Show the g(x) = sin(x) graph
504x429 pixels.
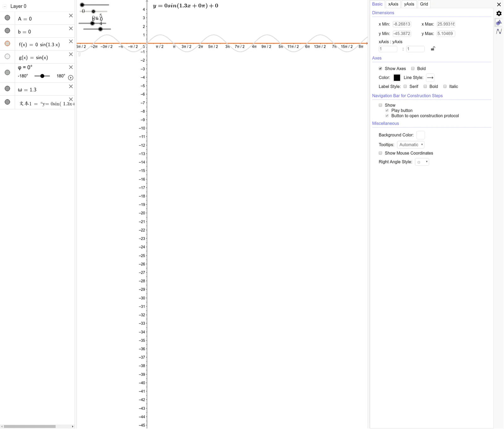(8, 56)
